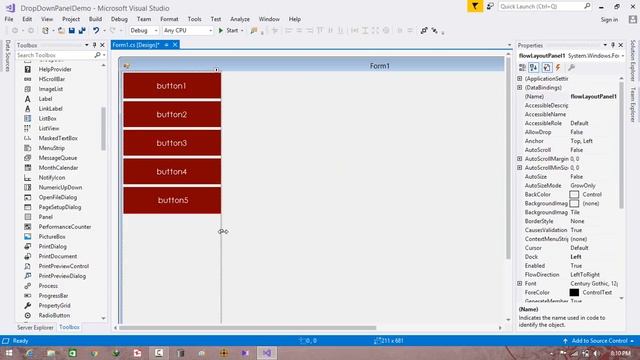Click the feedback icon near Quick Launch

click(490, 7)
